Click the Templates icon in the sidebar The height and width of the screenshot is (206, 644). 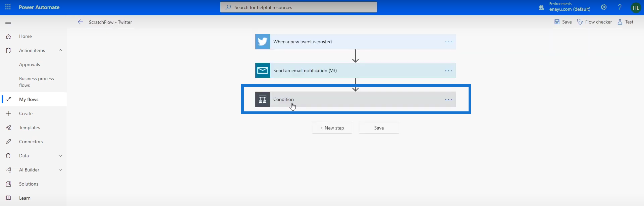click(x=8, y=127)
